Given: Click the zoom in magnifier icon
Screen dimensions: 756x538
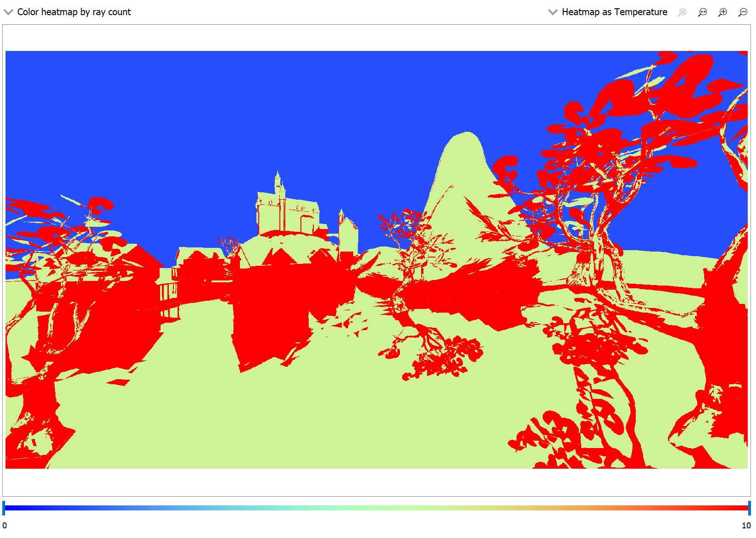Looking at the screenshot, I should (723, 12).
